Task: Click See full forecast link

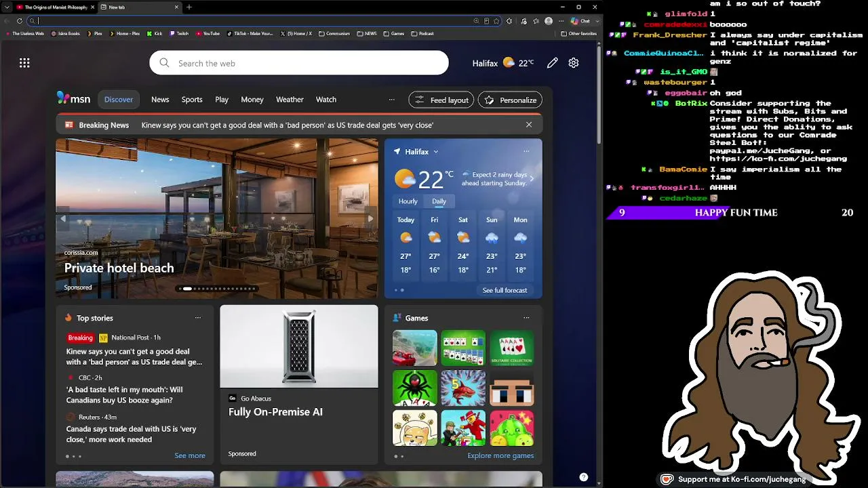Action: 505,290
